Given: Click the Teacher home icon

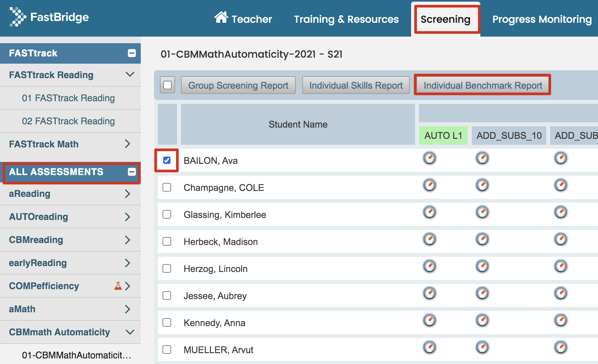Looking at the screenshot, I should point(221,17).
